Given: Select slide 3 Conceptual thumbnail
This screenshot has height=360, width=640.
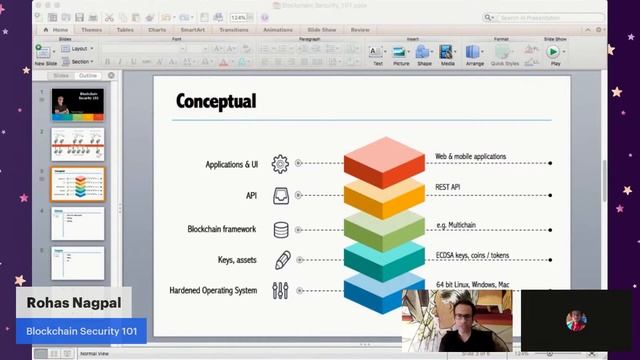Looking at the screenshot, I should point(78,184).
